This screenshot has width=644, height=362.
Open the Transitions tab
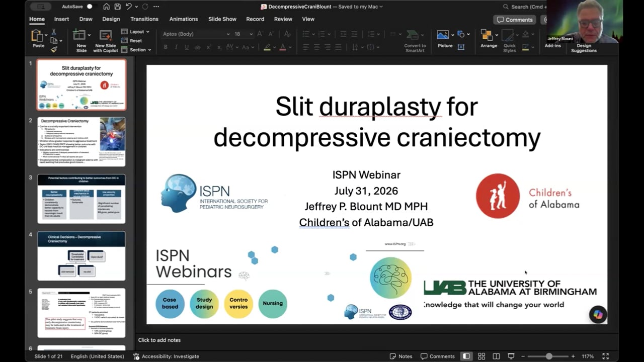(x=144, y=19)
